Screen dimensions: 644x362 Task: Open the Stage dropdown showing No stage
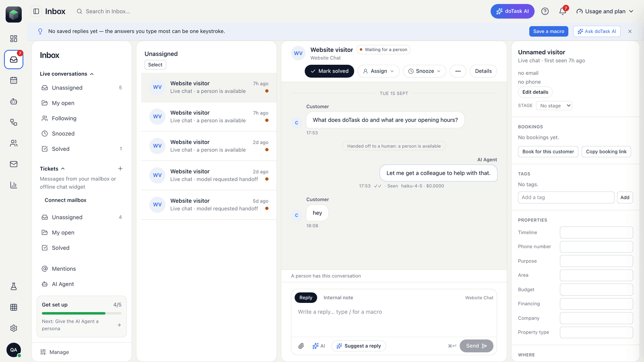coord(554,106)
